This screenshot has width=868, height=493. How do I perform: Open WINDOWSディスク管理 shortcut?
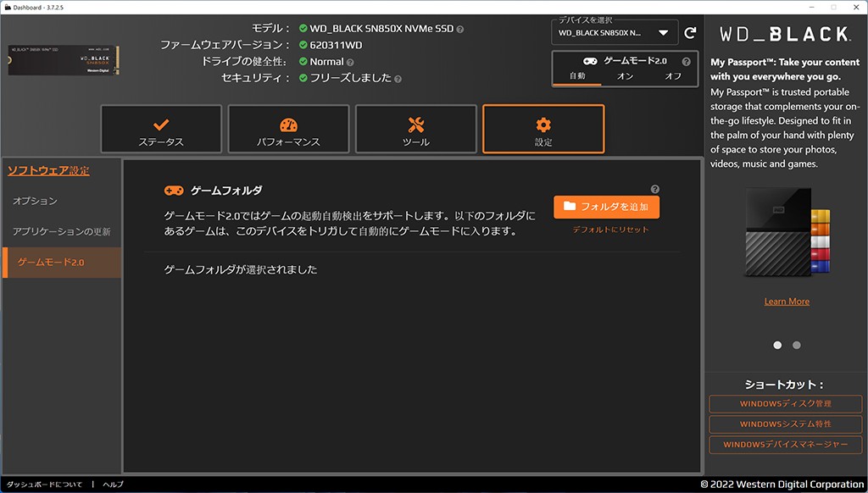point(785,403)
